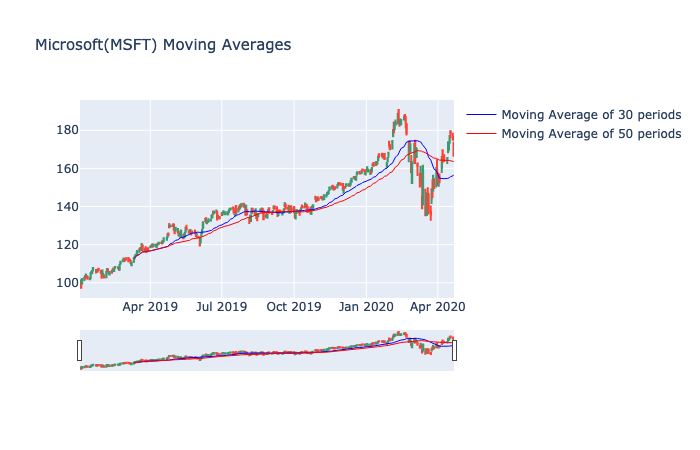The image size is (700, 450).
Task: Click the 120 y-axis tick label
Action: coord(67,245)
